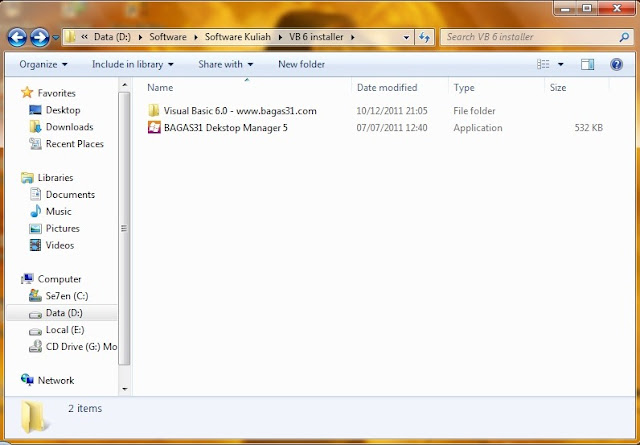
Task: Click date 10/12/2011 21:05 cell
Action: [x=392, y=111]
